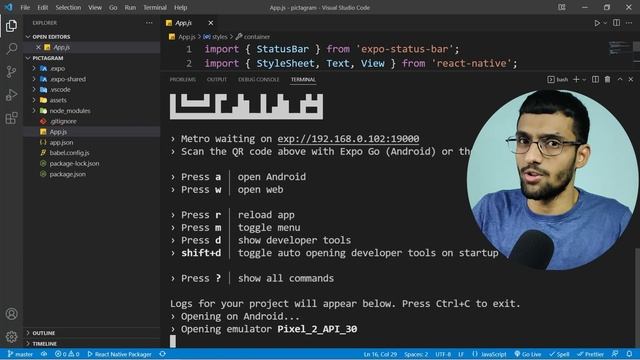This screenshot has width=640, height=360.
Task: Open the Run menu
Action: pyautogui.click(x=130, y=7)
